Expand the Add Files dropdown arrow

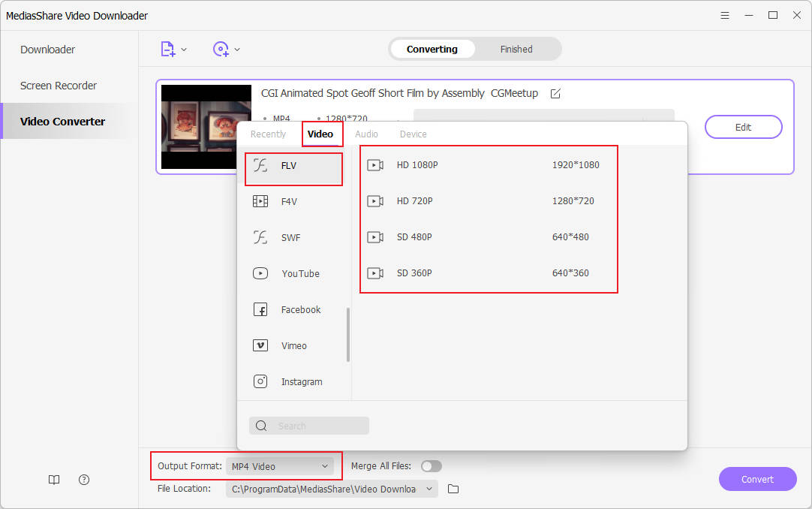[x=184, y=50]
